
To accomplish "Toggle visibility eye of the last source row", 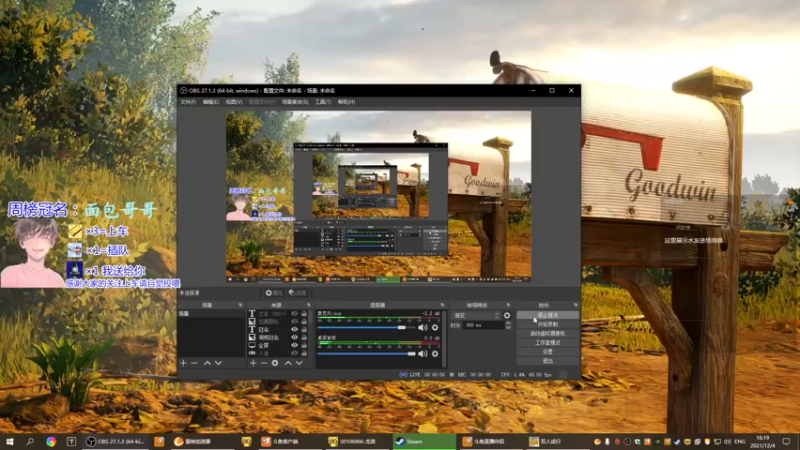I will (294, 353).
